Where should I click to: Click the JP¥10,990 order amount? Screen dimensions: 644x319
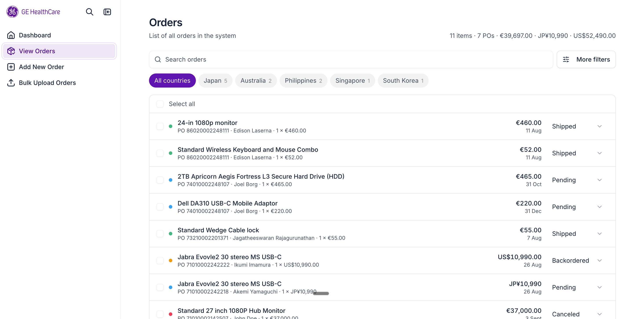pos(525,284)
